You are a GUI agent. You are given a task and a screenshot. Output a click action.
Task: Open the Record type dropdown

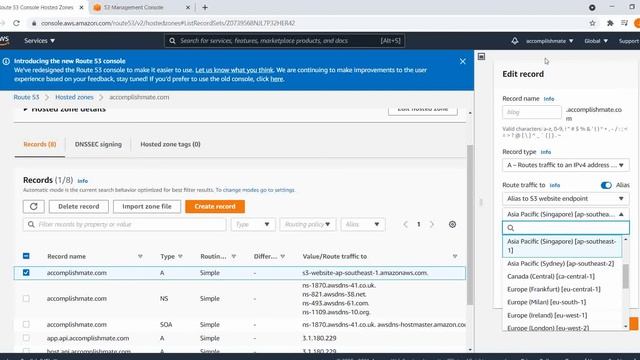point(566,165)
